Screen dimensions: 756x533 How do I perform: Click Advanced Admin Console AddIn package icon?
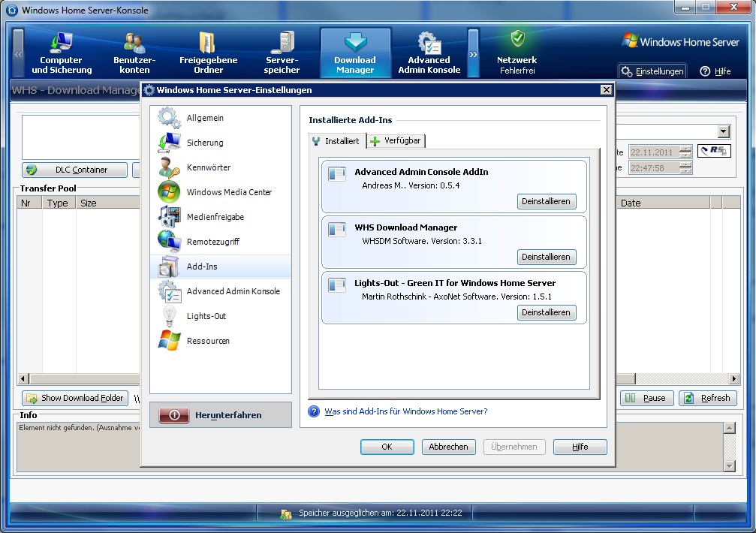337,173
